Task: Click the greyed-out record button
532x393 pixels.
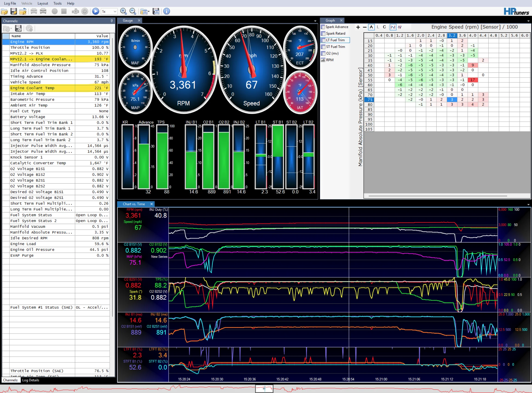Action: click(x=55, y=11)
